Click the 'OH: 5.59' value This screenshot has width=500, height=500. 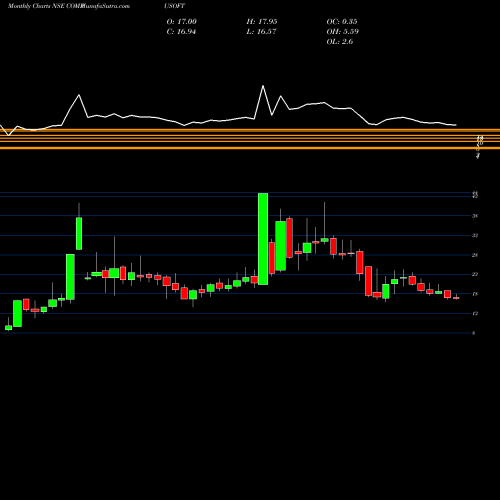342,32
